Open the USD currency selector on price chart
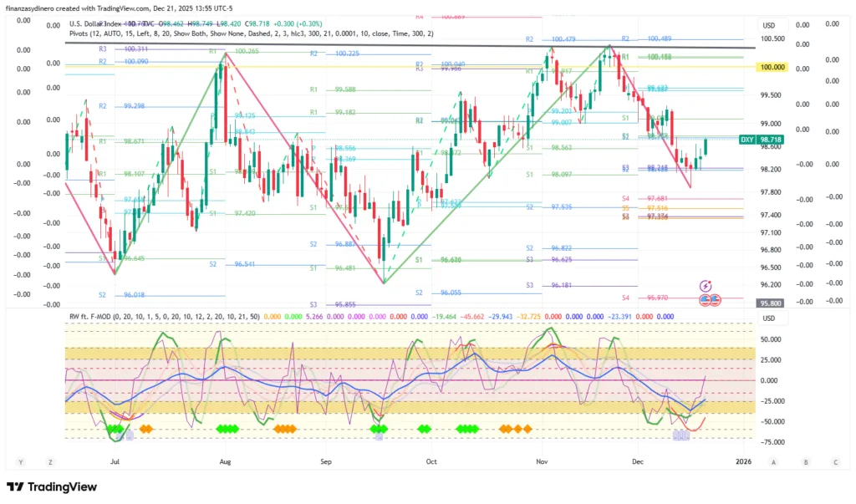The width and height of the screenshot is (856, 504). pos(769,25)
